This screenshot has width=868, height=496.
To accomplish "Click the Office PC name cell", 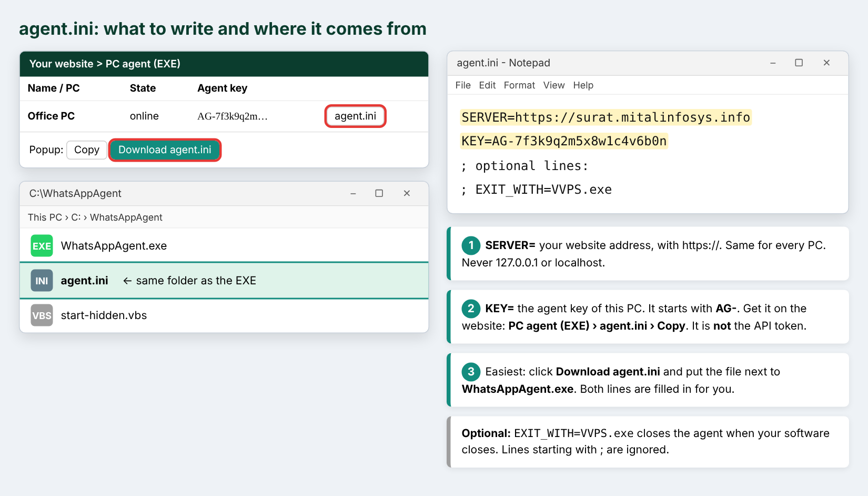I will (51, 116).
